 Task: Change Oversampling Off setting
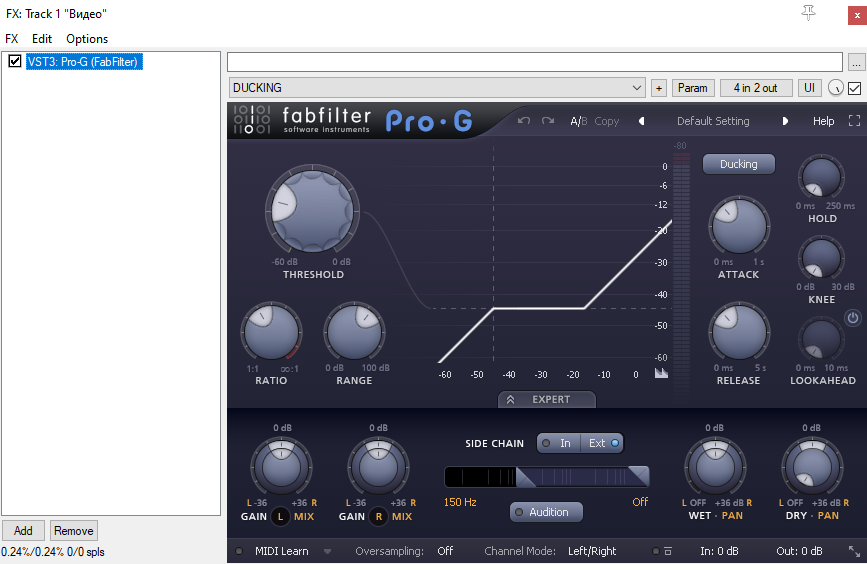(x=445, y=551)
